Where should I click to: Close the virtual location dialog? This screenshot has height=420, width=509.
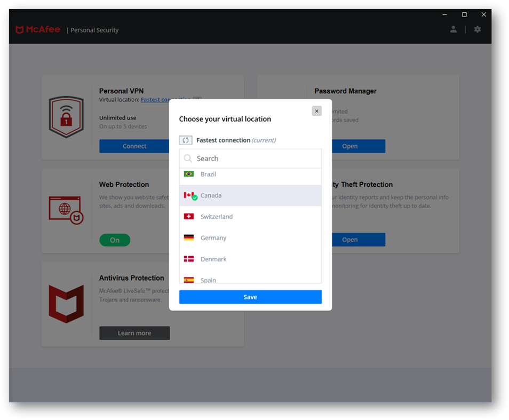point(316,111)
